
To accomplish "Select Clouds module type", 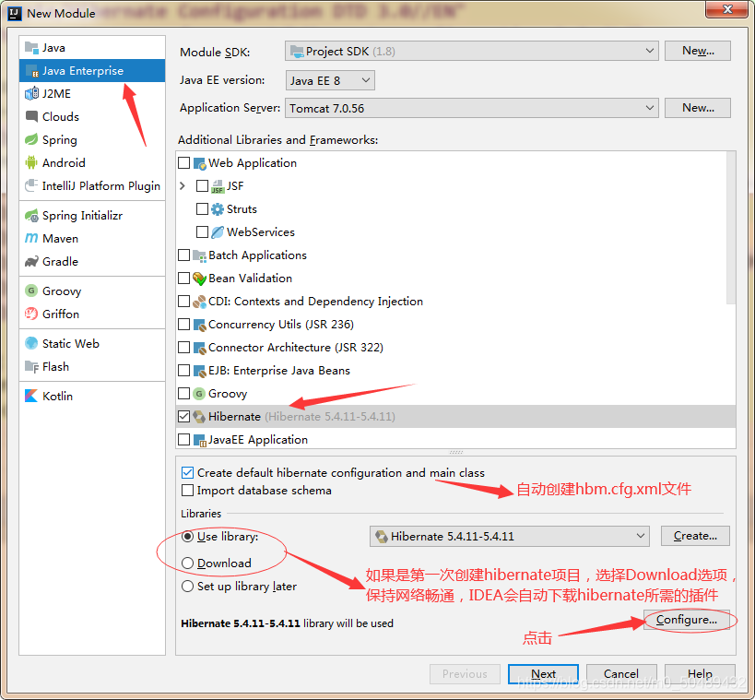I will (x=92, y=116).
